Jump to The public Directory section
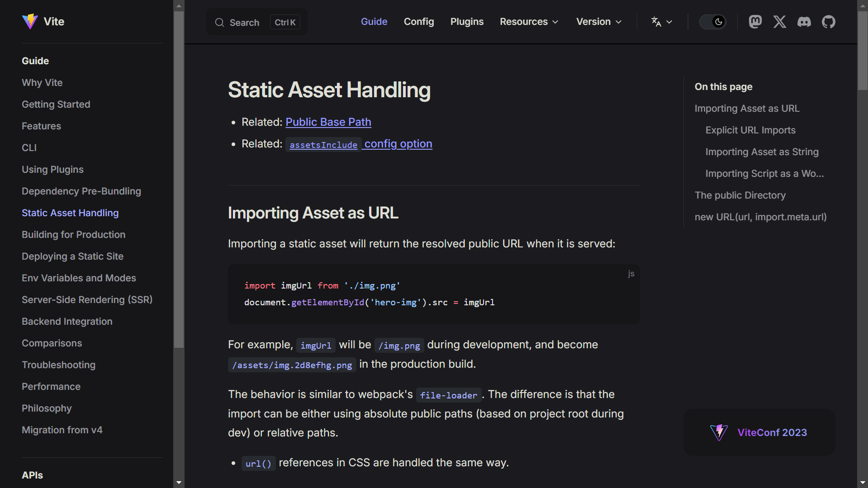This screenshot has width=868, height=488. pyautogui.click(x=740, y=195)
